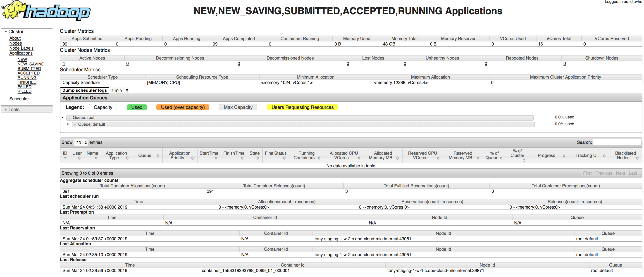This screenshot has height=277, width=644.
Task: Sort by StartTime column
Action: click(x=209, y=155)
